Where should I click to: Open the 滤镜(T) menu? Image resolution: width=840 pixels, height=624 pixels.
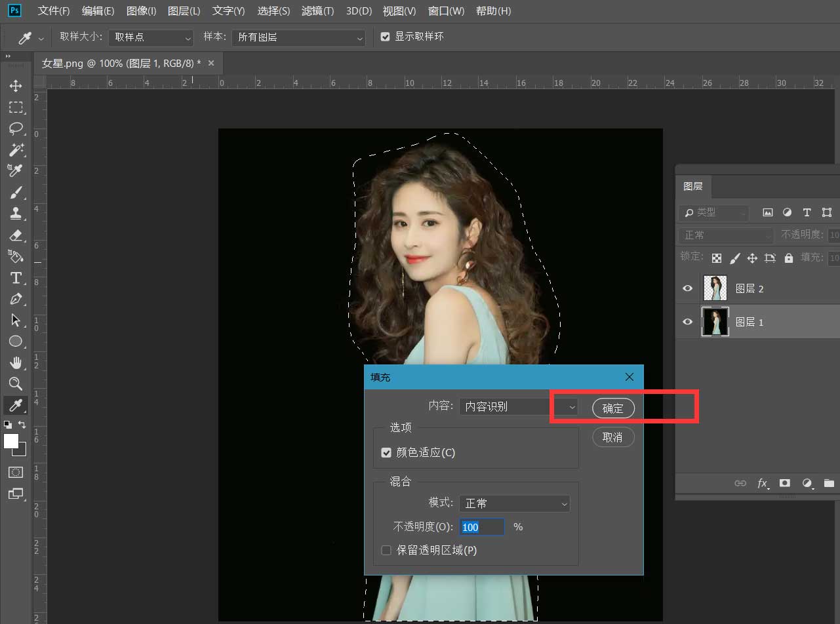coord(317,11)
